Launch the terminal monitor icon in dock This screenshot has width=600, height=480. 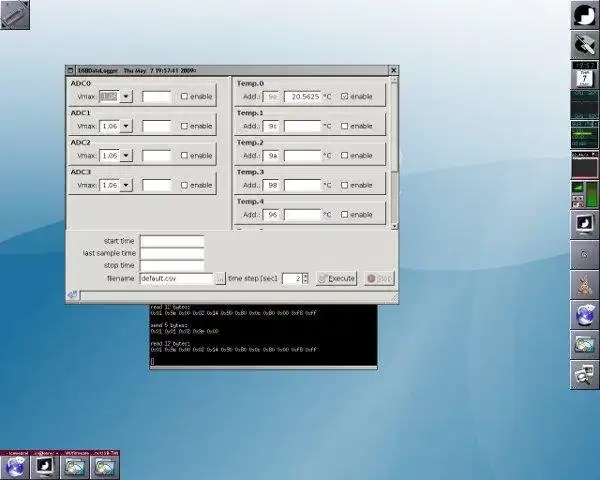click(585, 225)
